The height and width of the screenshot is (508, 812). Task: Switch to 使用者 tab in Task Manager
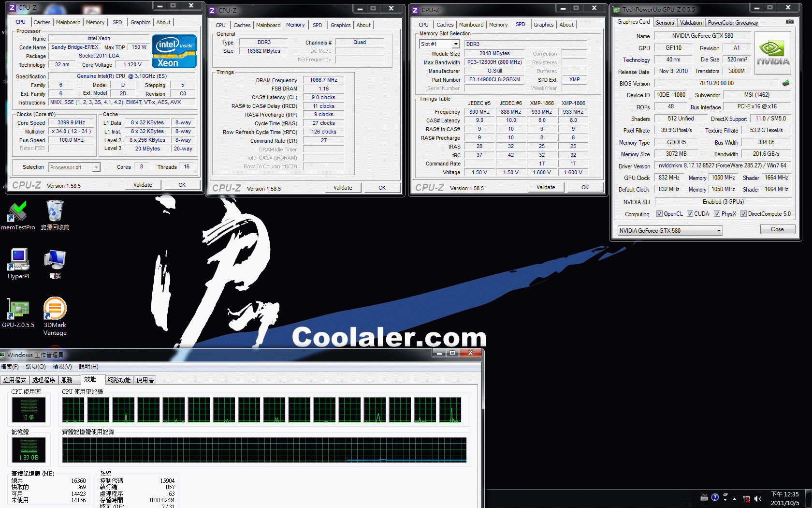coord(145,380)
